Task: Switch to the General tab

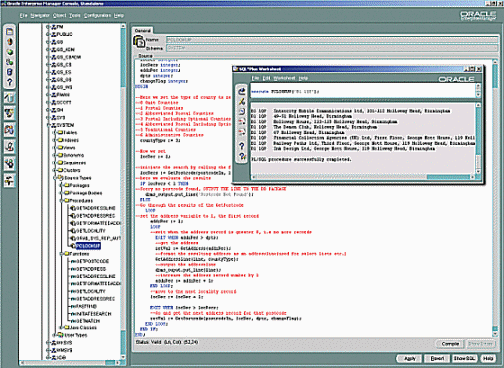Action: [x=142, y=30]
